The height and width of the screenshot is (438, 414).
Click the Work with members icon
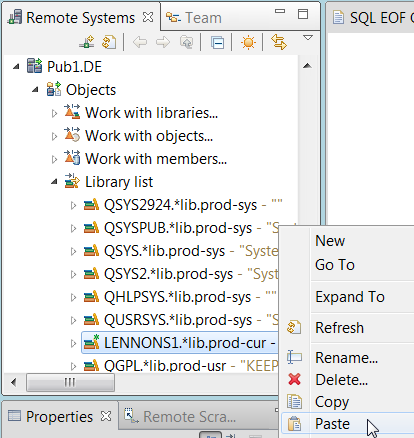[72, 158]
